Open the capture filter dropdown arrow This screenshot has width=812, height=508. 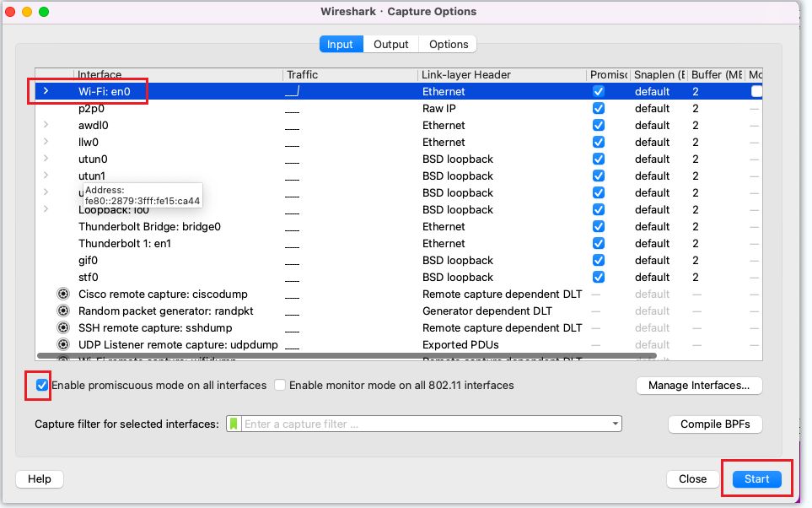click(616, 424)
